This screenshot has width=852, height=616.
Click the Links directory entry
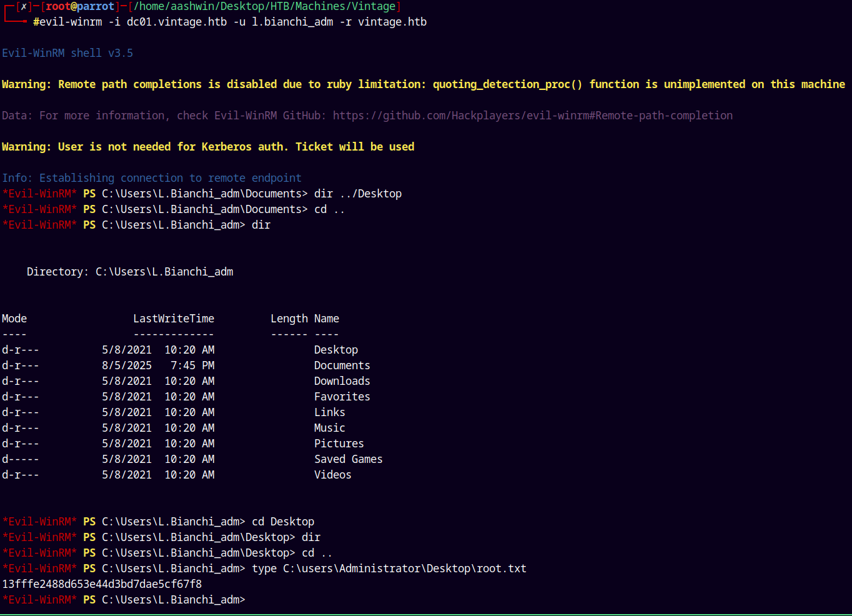(330, 412)
